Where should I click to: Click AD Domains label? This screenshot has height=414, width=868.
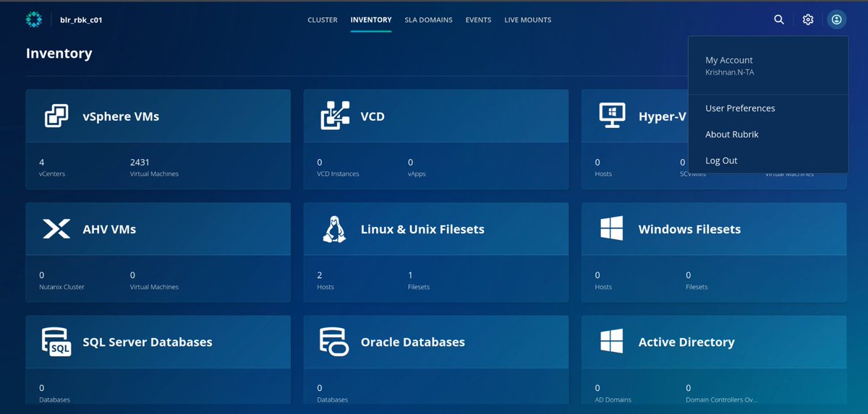point(613,400)
